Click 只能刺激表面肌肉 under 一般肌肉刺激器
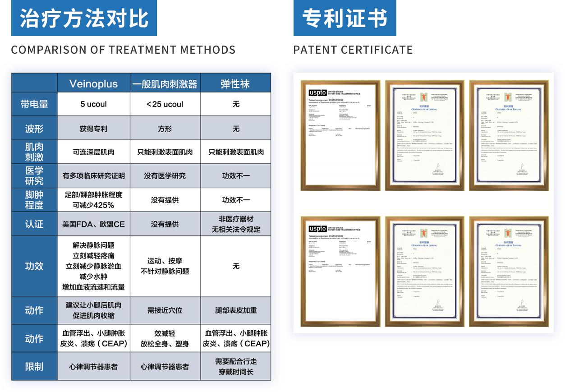This screenshot has height=392, width=565. pyautogui.click(x=165, y=152)
